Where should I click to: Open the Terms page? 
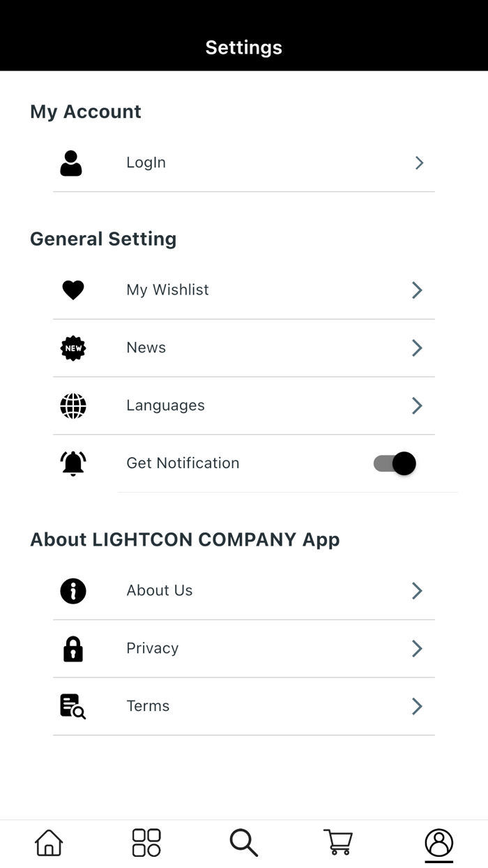tap(148, 706)
